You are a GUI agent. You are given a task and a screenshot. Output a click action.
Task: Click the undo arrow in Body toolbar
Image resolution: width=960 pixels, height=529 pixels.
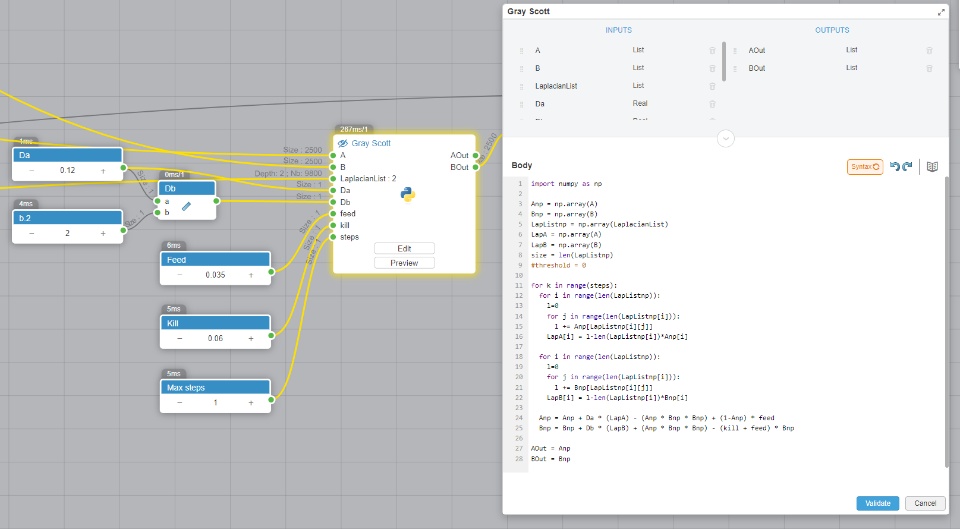pyautogui.click(x=893, y=167)
